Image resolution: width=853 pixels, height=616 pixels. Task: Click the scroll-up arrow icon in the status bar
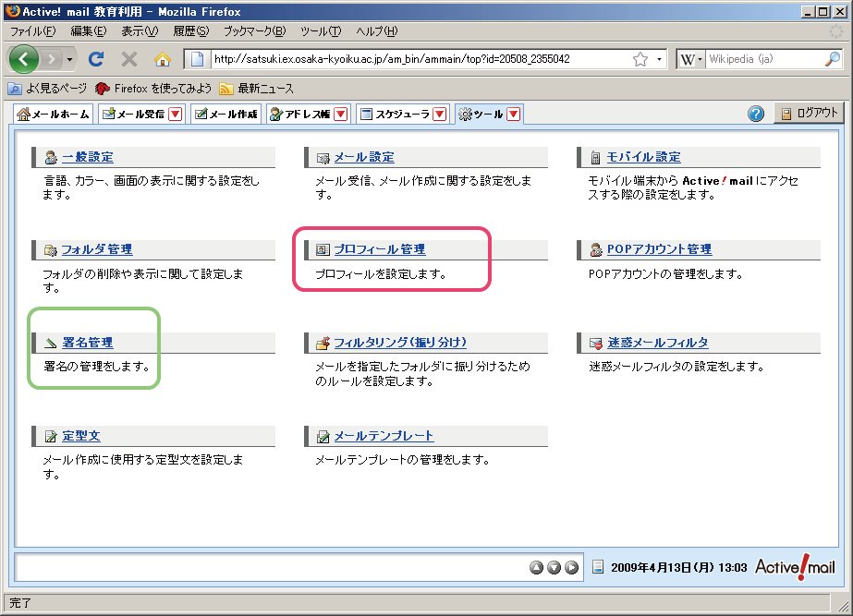pyautogui.click(x=537, y=567)
